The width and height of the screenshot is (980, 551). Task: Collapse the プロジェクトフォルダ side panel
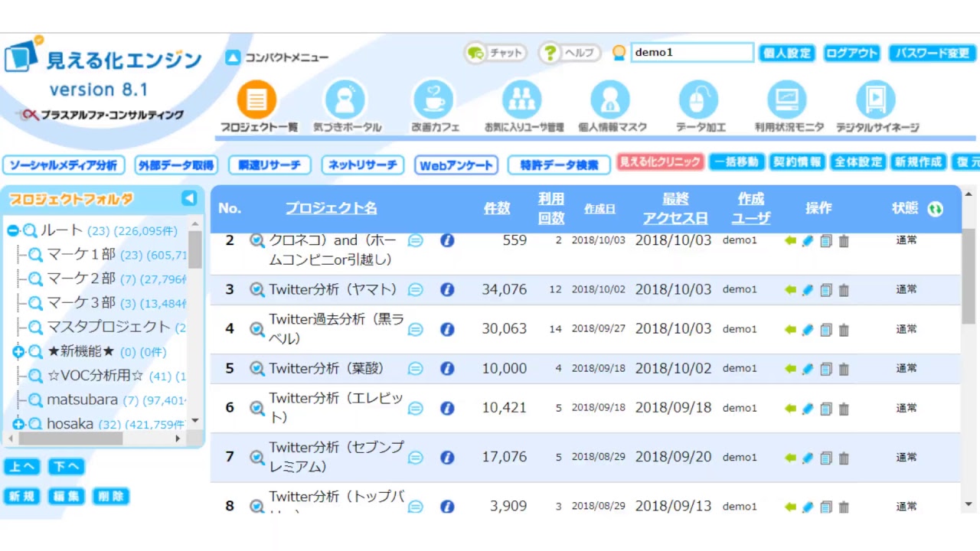(x=189, y=199)
